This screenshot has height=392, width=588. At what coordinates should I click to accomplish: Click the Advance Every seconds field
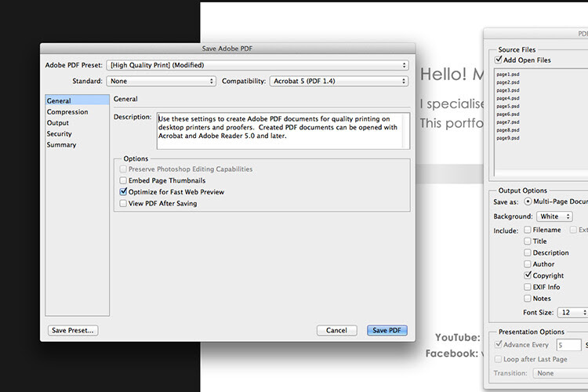(x=568, y=345)
